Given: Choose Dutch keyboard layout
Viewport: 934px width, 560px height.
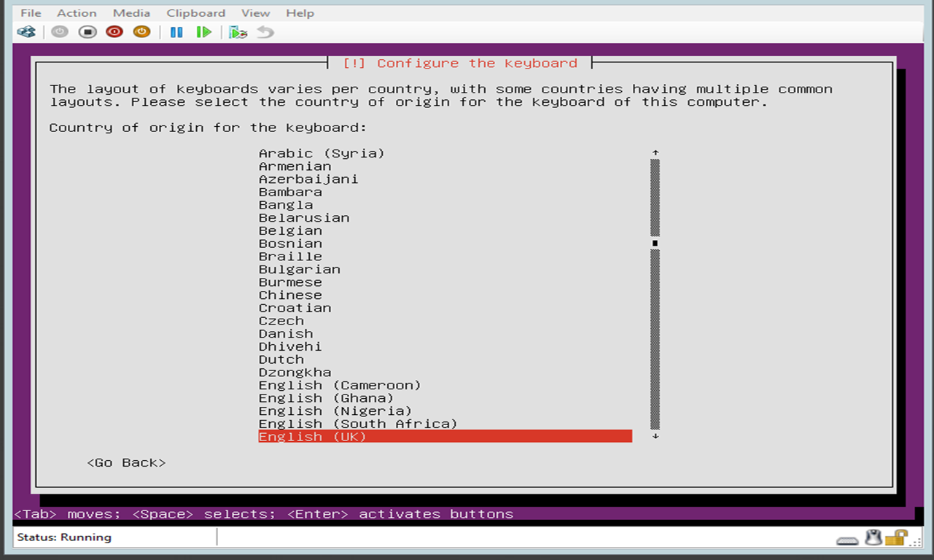Looking at the screenshot, I should [445, 359].
